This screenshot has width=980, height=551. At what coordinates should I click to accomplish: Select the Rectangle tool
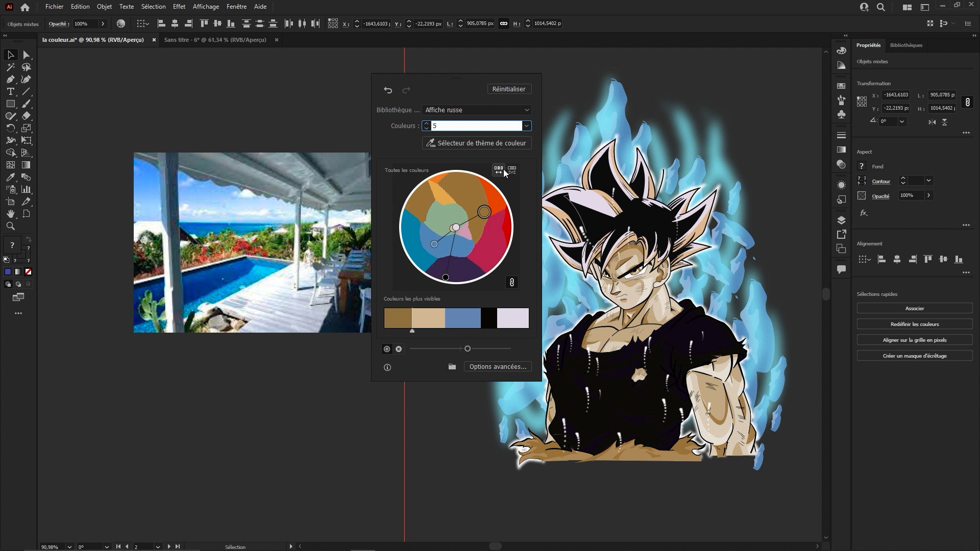point(10,104)
